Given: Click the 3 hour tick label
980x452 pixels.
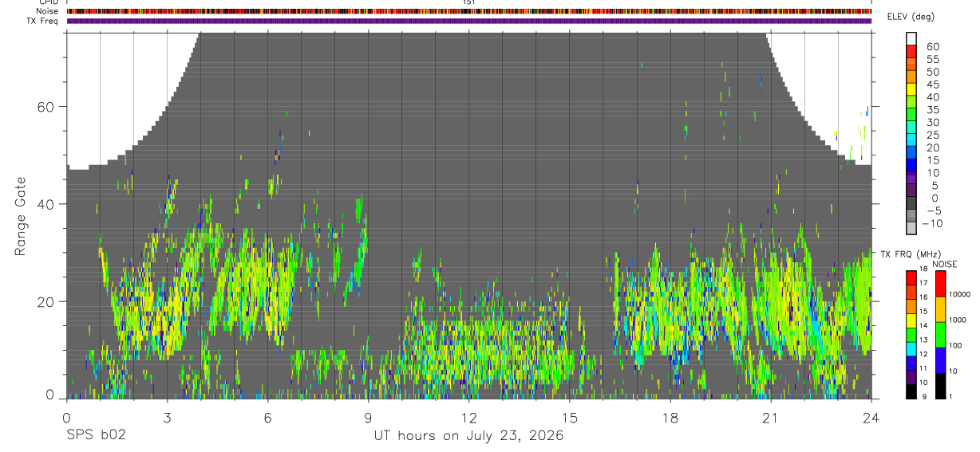Looking at the screenshot, I should click(167, 418).
